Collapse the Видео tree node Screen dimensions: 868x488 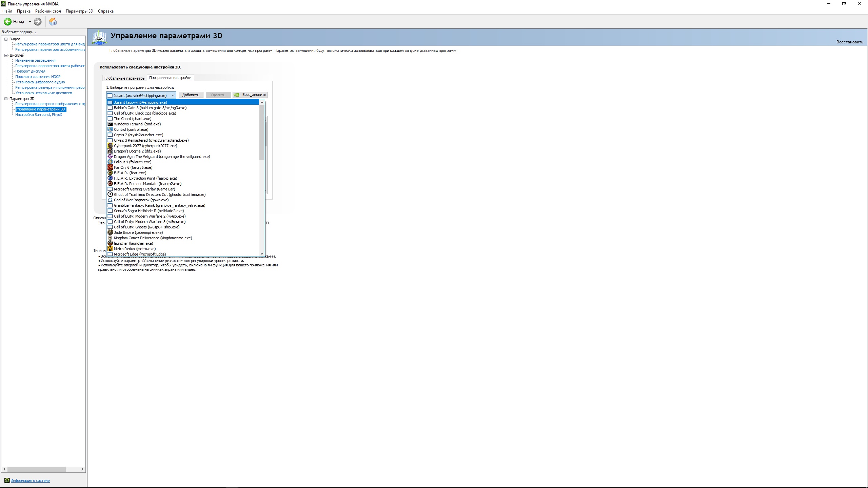[6, 39]
